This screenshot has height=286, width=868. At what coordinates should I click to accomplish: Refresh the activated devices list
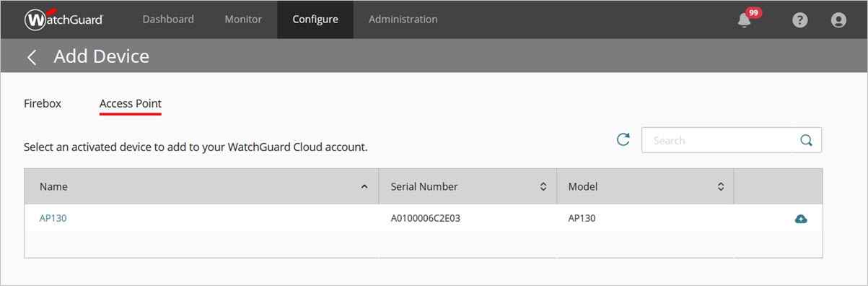pos(623,139)
